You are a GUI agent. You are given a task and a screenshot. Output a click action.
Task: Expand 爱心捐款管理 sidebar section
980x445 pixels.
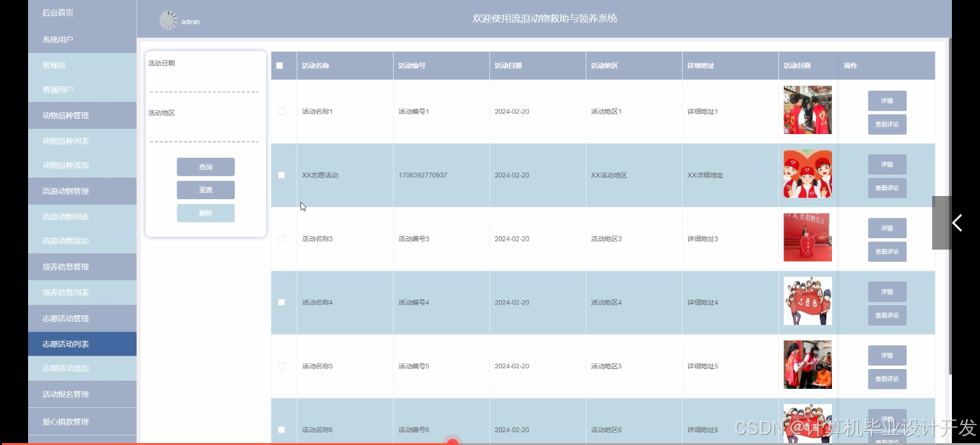tap(82, 422)
